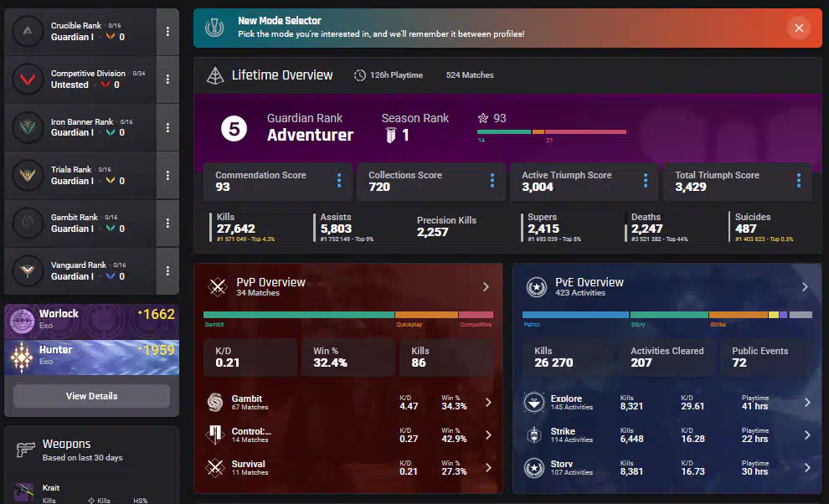Open Active Triumph Score options menu
The image size is (829, 504).
646,181
